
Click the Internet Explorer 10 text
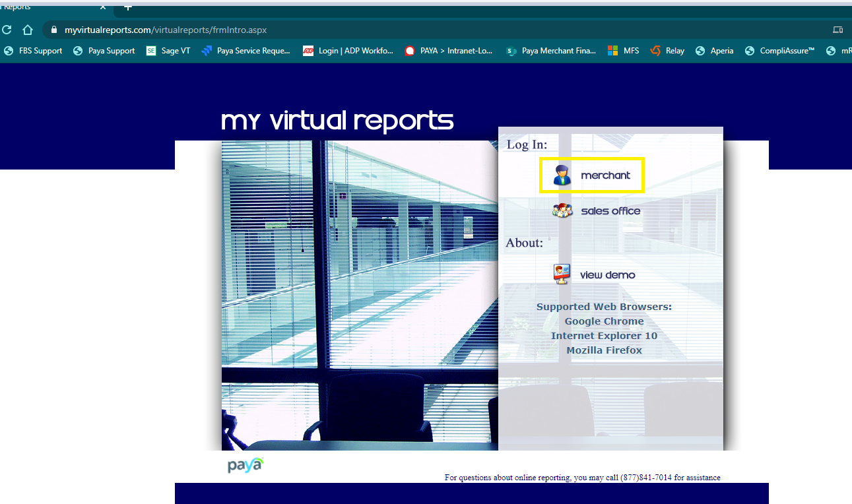pyautogui.click(x=604, y=336)
